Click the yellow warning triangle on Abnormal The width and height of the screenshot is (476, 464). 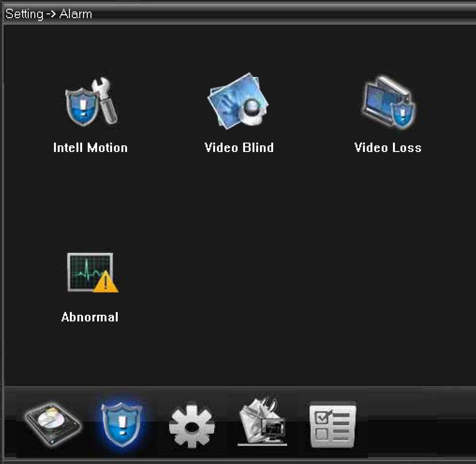[x=106, y=283]
